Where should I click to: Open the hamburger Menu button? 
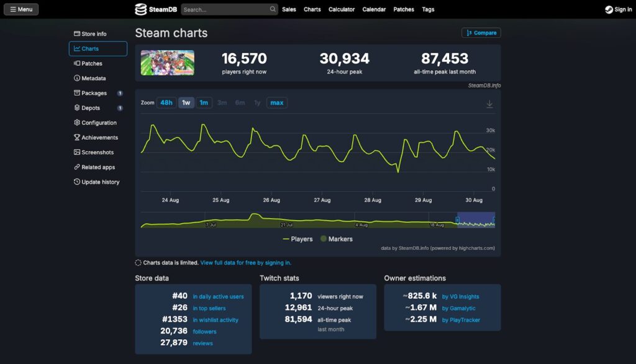point(20,9)
